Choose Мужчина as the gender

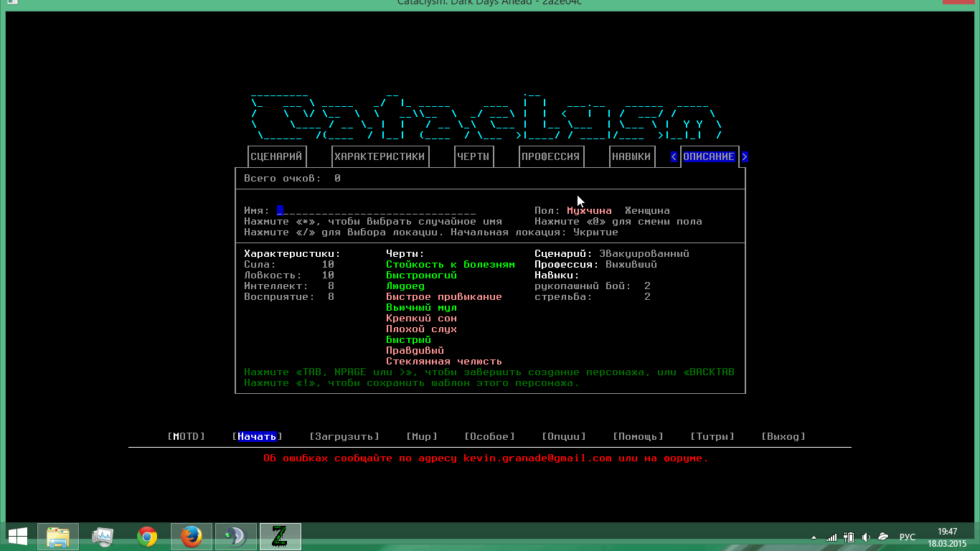point(589,211)
